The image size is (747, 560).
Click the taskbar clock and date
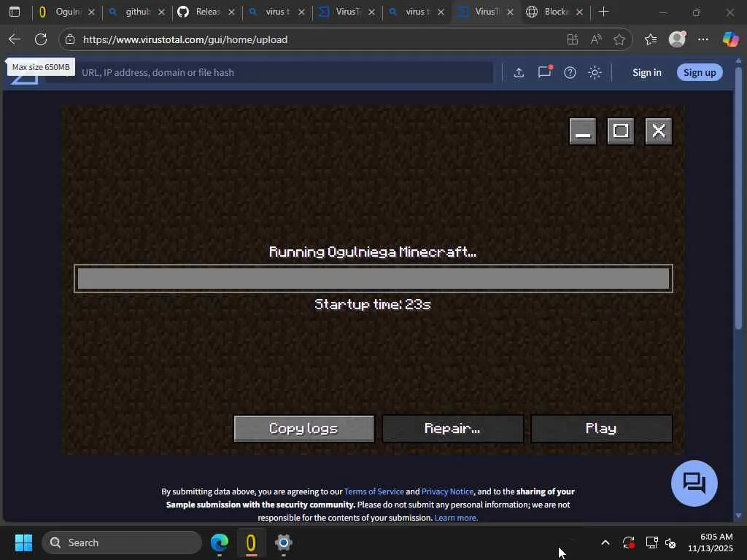[x=711, y=542]
